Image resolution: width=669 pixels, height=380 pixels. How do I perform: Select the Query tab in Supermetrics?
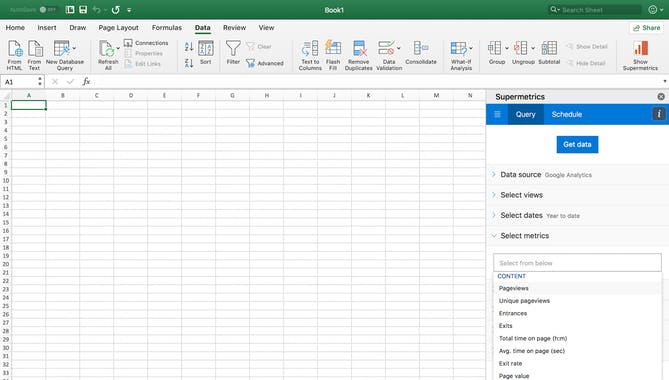pyautogui.click(x=525, y=114)
